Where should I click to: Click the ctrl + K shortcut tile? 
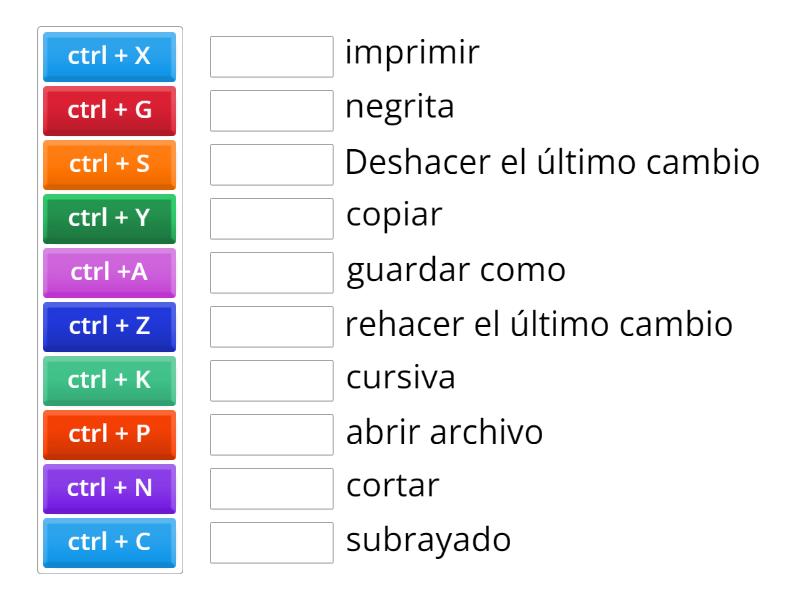(108, 381)
